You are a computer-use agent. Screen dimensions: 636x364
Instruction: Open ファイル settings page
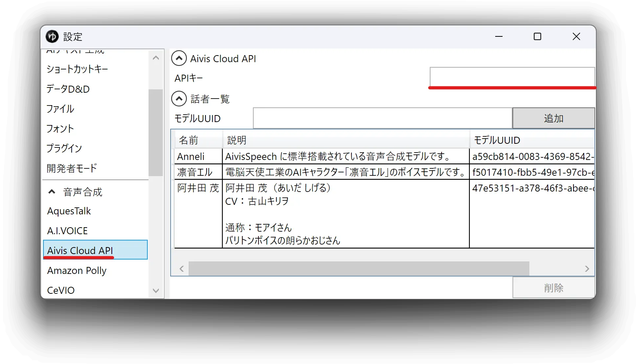pos(60,109)
